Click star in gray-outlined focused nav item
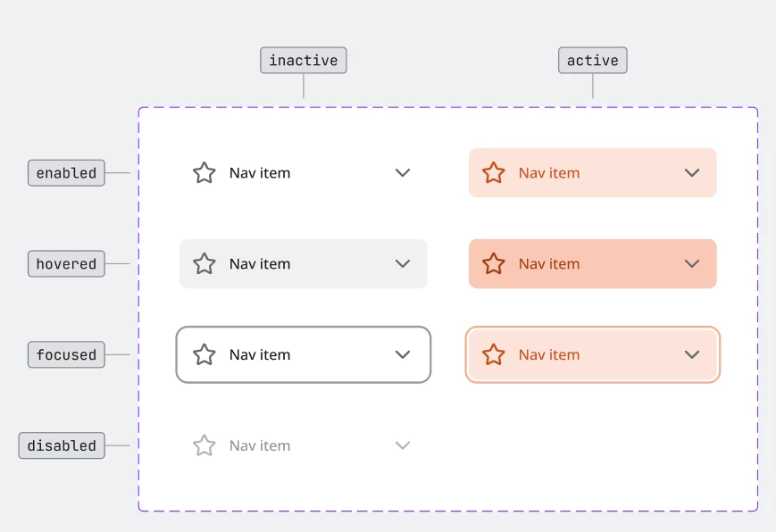This screenshot has height=532, width=776. tap(204, 355)
